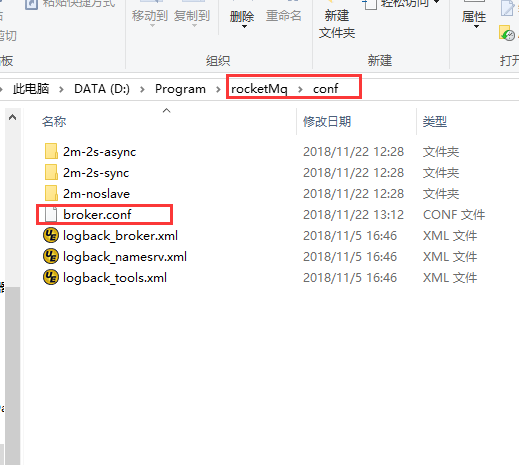
Task: Click the 移动到 (move to) button
Action: tap(150, 16)
